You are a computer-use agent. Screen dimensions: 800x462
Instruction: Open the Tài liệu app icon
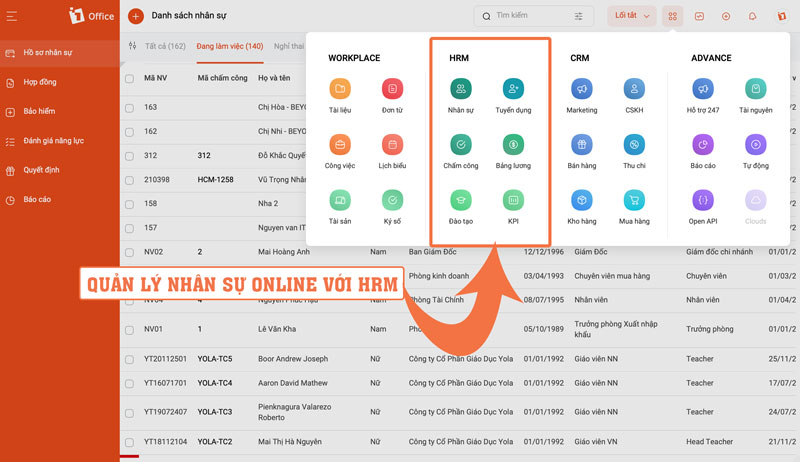tap(340, 89)
